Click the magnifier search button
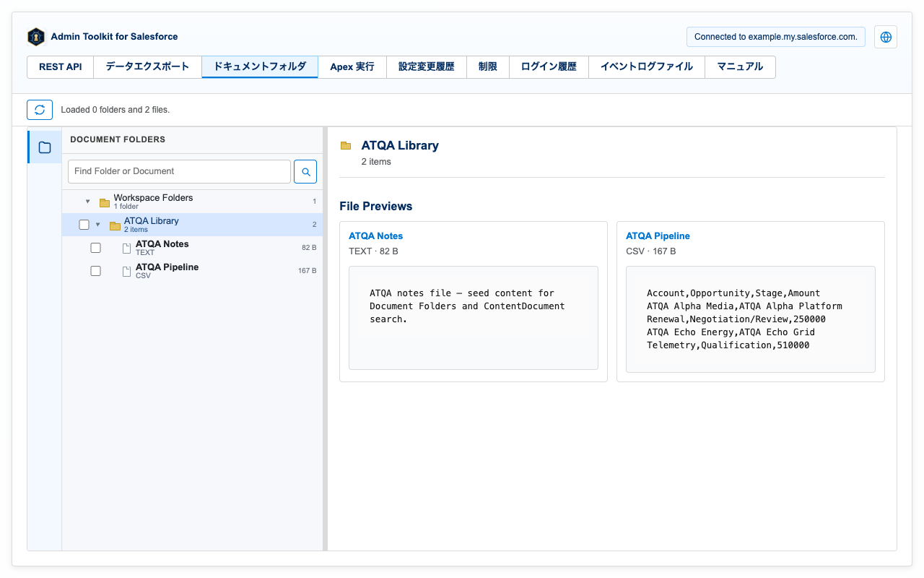 305,172
